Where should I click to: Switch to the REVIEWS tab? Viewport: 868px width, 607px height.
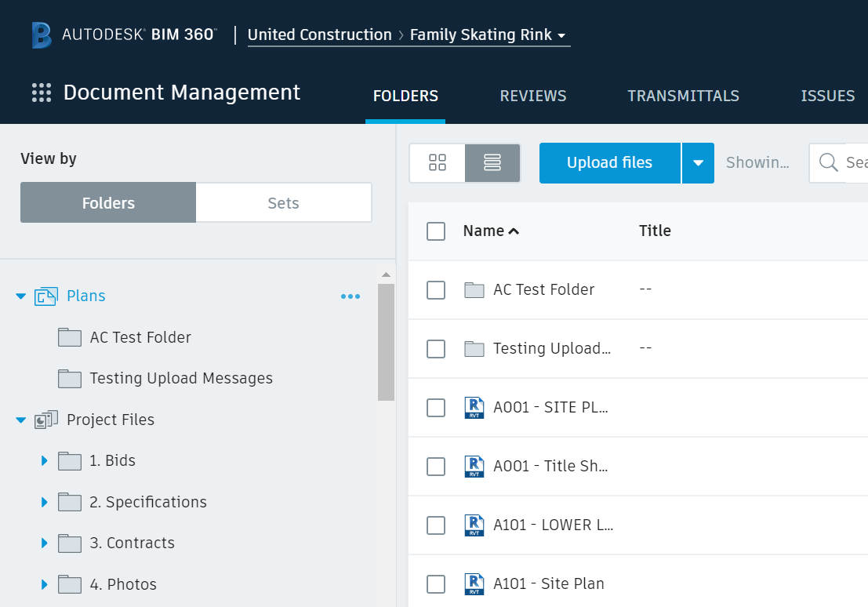pyautogui.click(x=533, y=96)
